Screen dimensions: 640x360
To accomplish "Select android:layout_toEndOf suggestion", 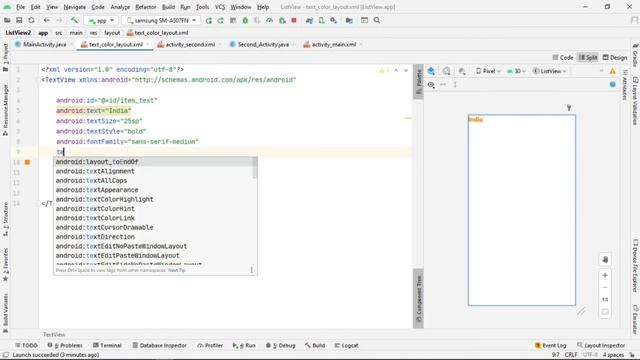I will click(x=153, y=162).
